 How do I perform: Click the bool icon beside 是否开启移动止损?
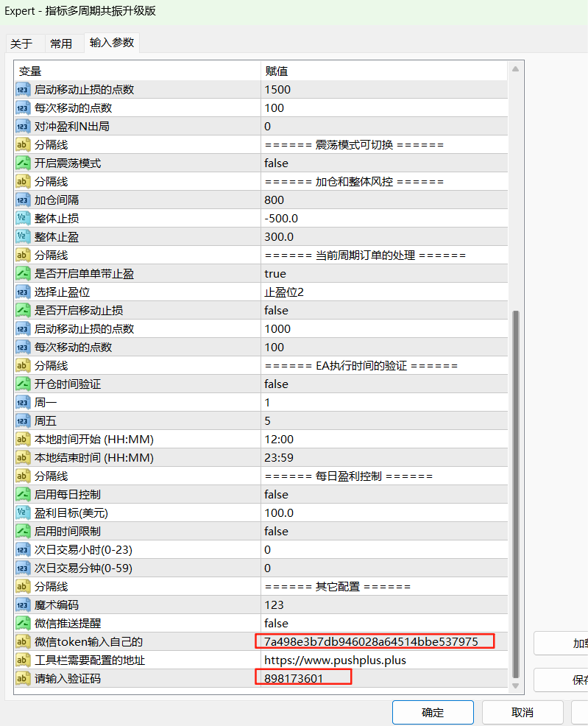tap(23, 310)
